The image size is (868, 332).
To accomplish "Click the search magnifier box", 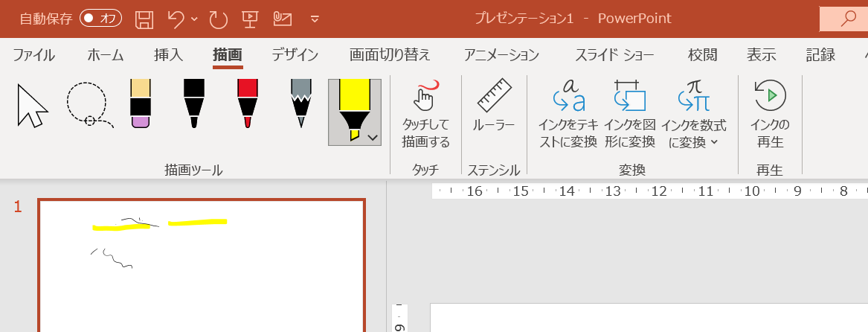I will point(843,19).
